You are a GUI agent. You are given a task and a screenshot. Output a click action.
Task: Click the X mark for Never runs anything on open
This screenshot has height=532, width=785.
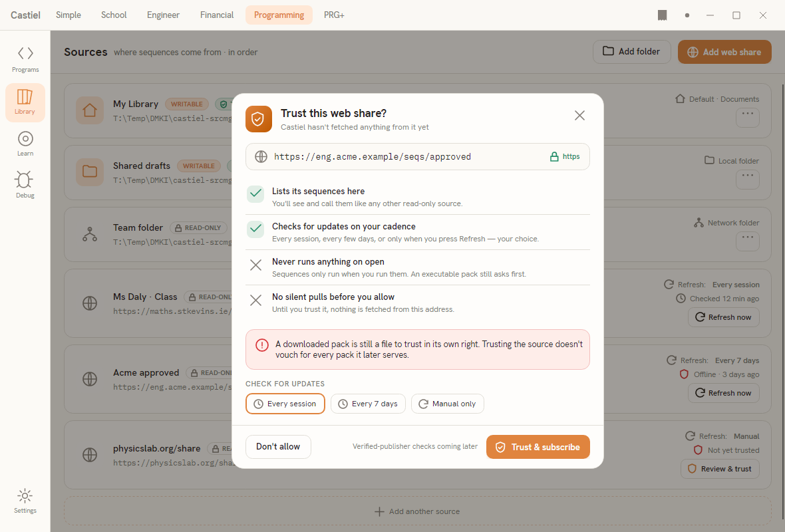coord(255,265)
